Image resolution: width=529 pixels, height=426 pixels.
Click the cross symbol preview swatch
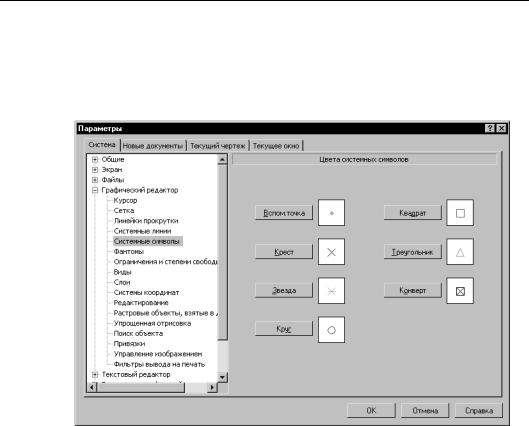coord(331,252)
